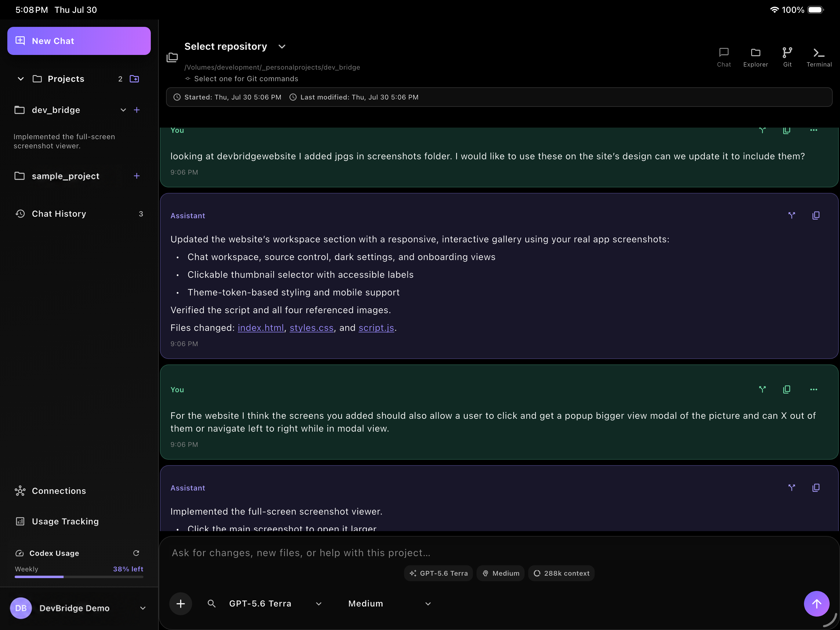The width and height of the screenshot is (840, 630).
Task: Open Usage Tracking
Action: (57, 521)
